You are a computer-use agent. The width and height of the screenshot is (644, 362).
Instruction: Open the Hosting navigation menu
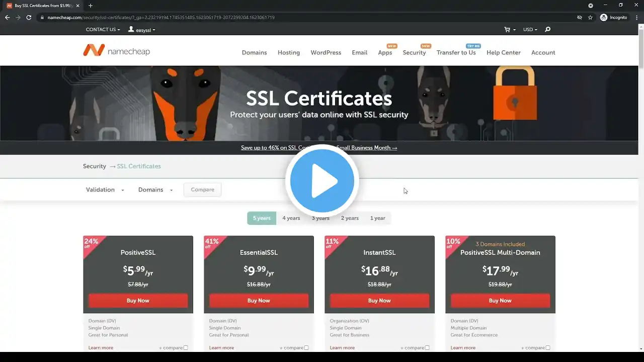click(x=289, y=52)
